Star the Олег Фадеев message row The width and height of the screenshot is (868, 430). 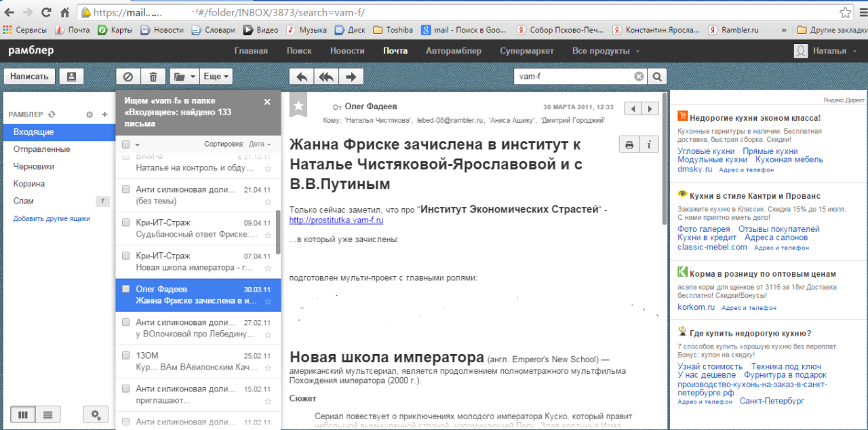[268, 301]
